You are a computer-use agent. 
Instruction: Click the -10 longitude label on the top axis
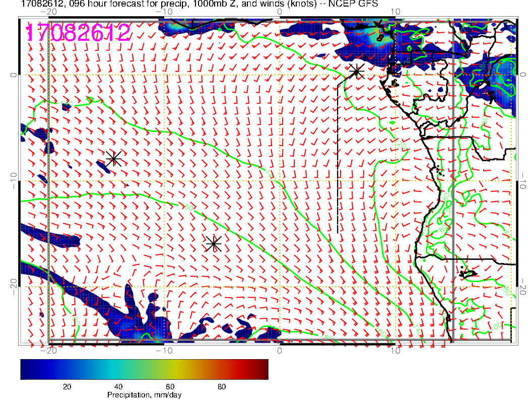[164, 12]
